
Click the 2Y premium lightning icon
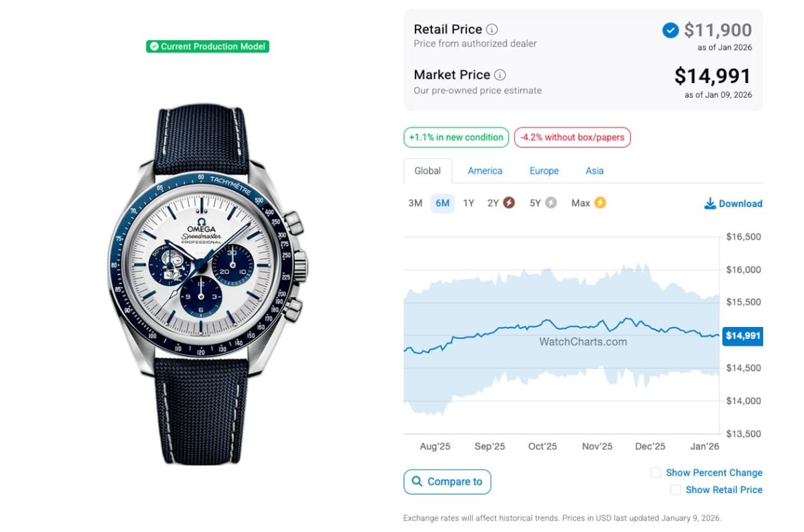point(509,202)
